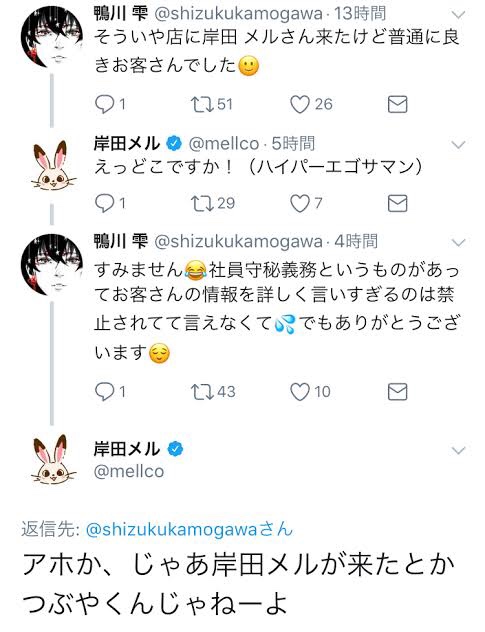Open 鴨川雫 avatar on the first tweet

[52, 36]
